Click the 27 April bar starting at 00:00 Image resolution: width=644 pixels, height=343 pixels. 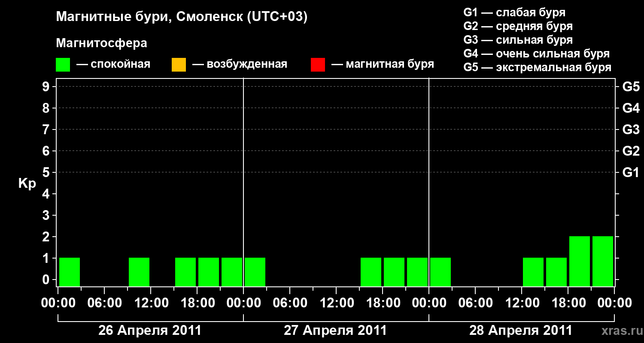[255, 272]
